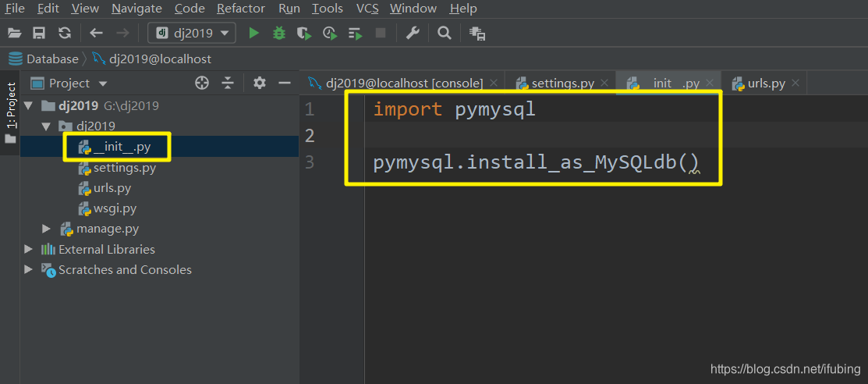The image size is (868, 384).
Task: Open the Refactor menu
Action: click(x=241, y=9)
